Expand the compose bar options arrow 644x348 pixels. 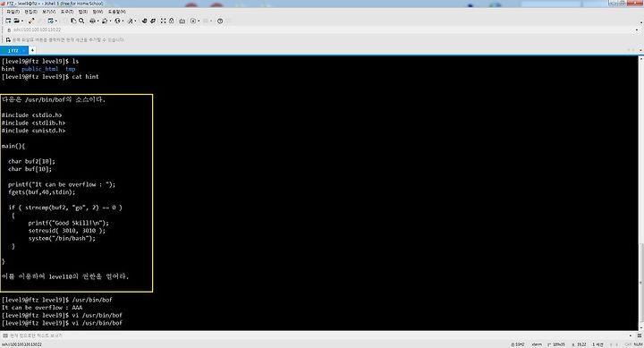point(631,335)
